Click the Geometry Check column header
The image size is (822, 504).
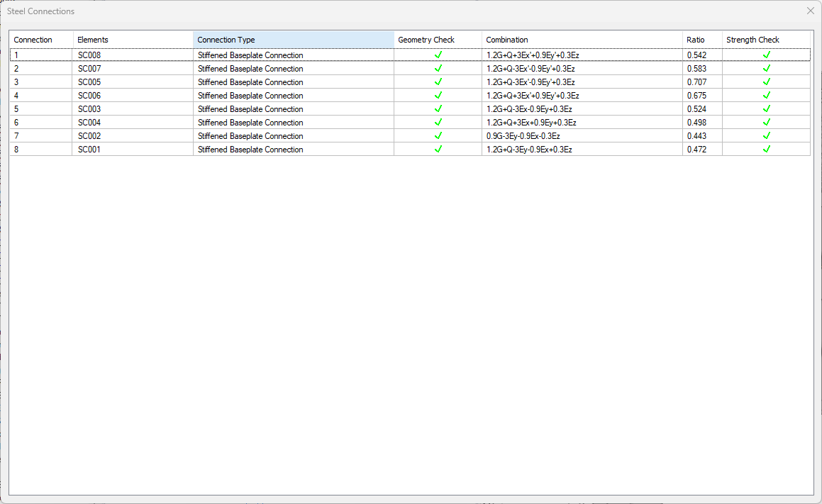[438, 40]
